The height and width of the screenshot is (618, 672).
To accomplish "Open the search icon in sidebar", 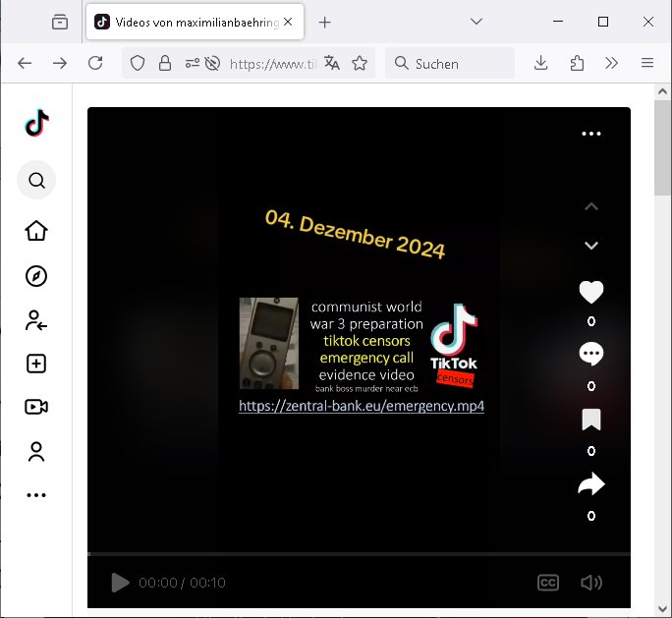I will point(36,181).
